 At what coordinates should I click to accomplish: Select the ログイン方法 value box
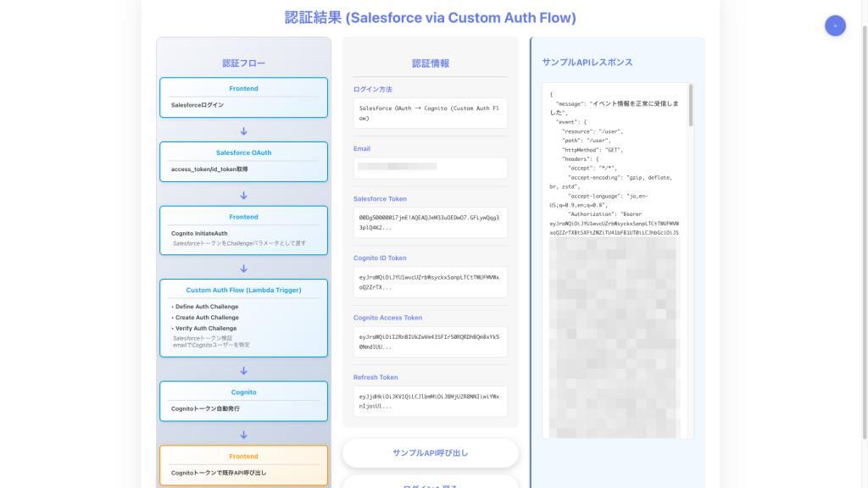click(430, 113)
